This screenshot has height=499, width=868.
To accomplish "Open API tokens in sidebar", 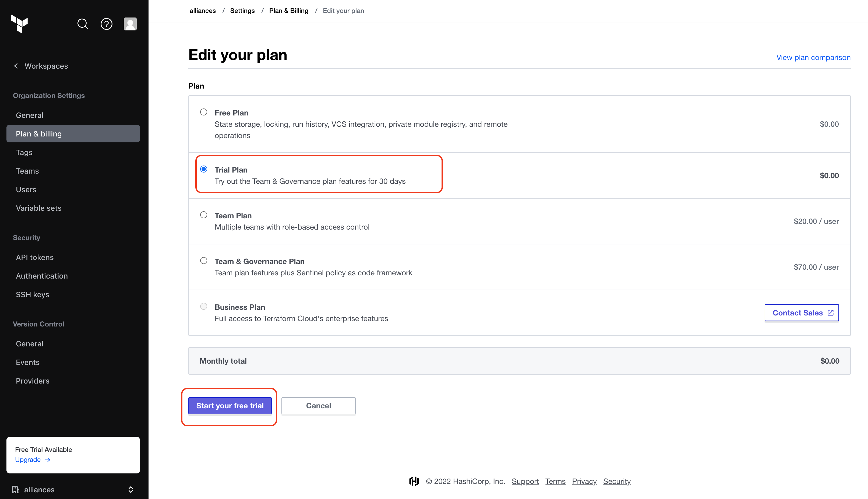I will 35,257.
